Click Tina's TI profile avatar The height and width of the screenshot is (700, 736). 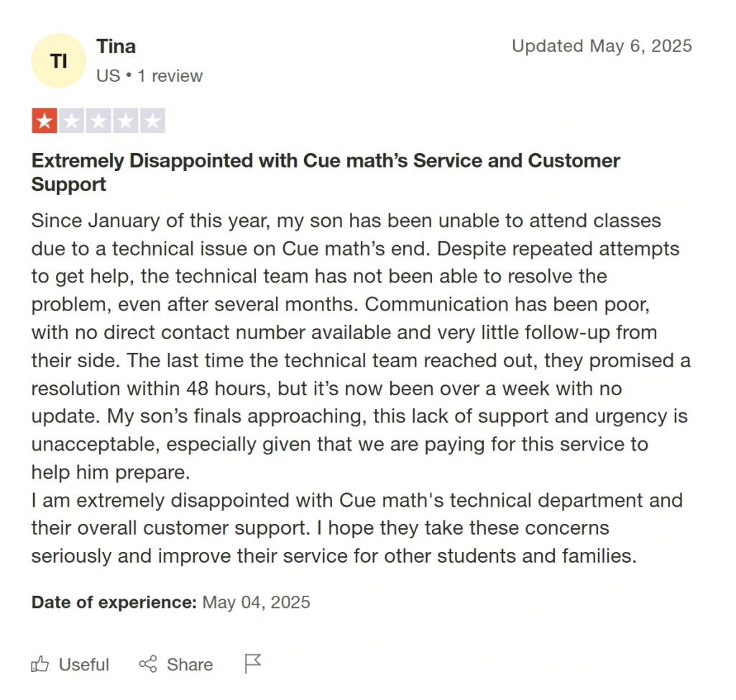coord(58,60)
